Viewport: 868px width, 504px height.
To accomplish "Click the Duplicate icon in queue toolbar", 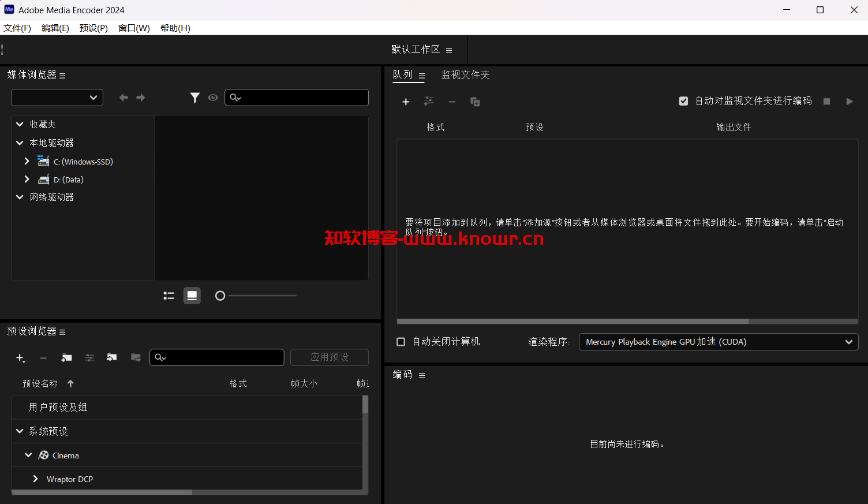I will (x=475, y=102).
